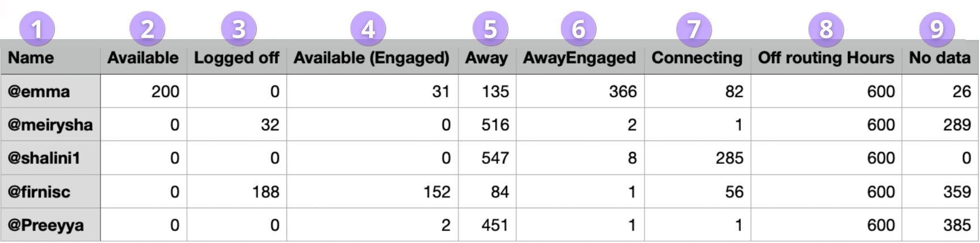Click the purple number 7 badge
The image size is (980, 243).
tap(694, 29)
